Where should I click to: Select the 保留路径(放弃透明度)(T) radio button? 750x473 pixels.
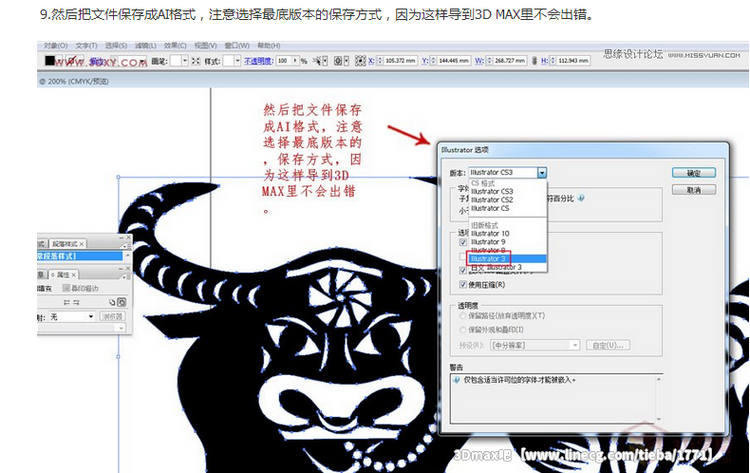click(x=462, y=316)
